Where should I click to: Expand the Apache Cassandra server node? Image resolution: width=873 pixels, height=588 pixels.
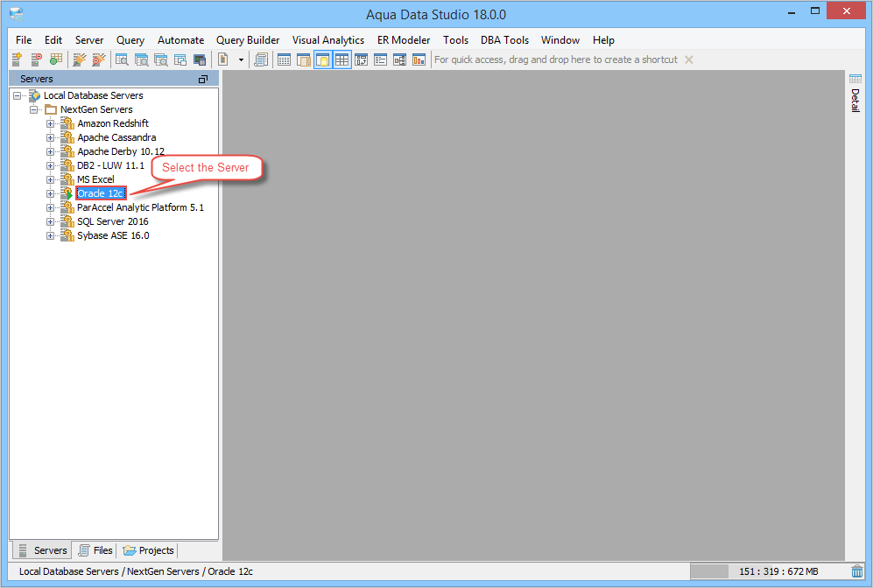[x=50, y=137]
